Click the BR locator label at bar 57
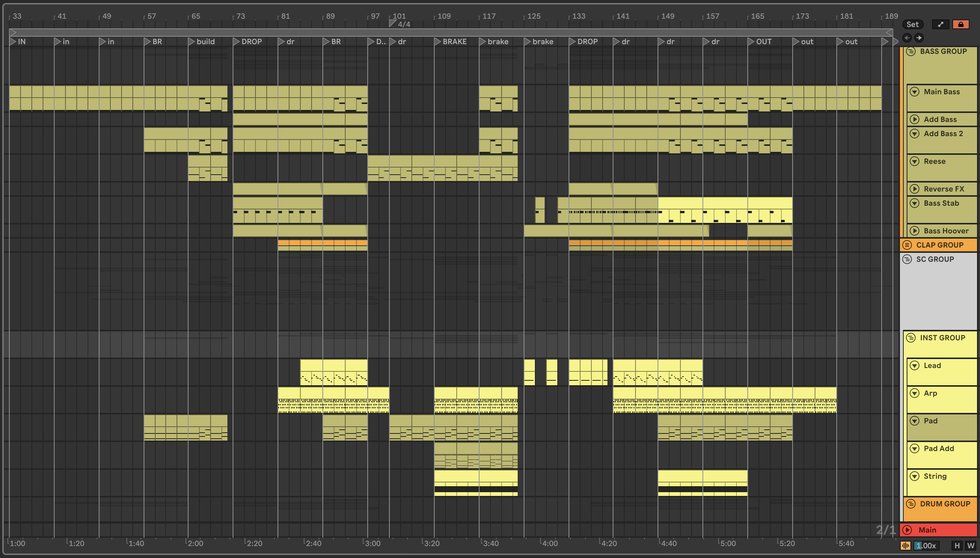The width and height of the screenshot is (980, 558). click(157, 42)
